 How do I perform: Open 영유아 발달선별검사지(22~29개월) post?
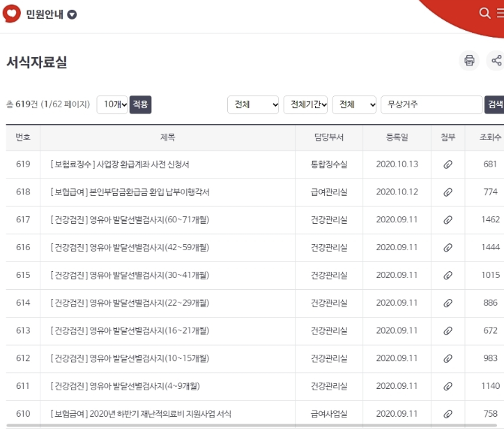130,303
